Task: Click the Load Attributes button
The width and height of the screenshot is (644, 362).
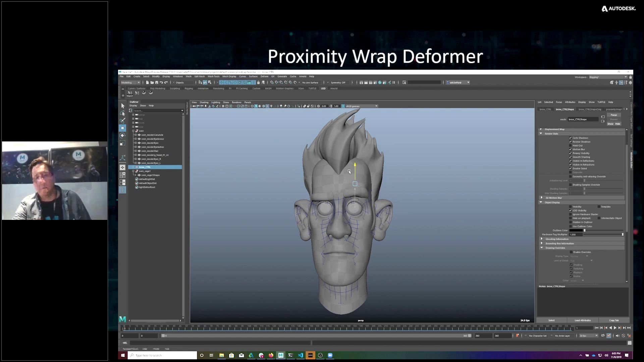Action: coord(583,320)
